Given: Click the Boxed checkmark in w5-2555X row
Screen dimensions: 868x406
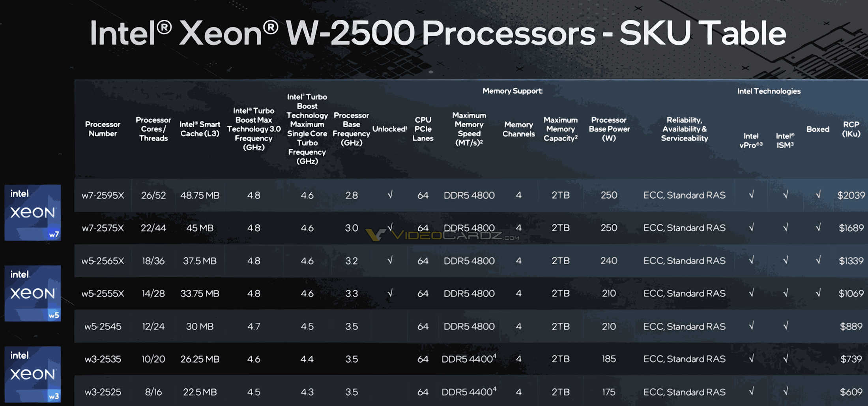Looking at the screenshot, I should click(x=818, y=293).
